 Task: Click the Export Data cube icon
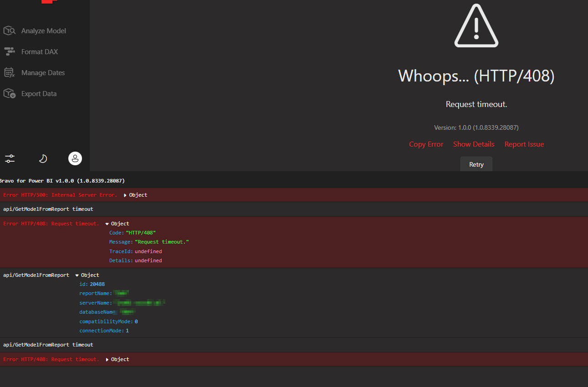point(10,93)
